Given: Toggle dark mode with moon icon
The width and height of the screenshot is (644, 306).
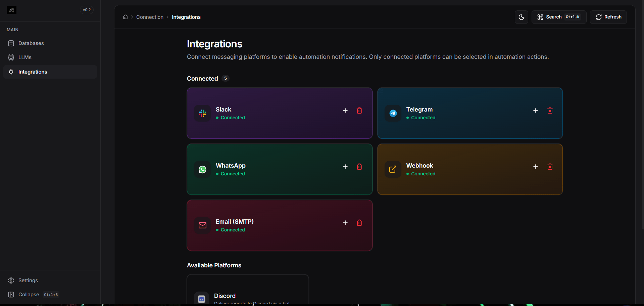Looking at the screenshot, I should 522,17.
